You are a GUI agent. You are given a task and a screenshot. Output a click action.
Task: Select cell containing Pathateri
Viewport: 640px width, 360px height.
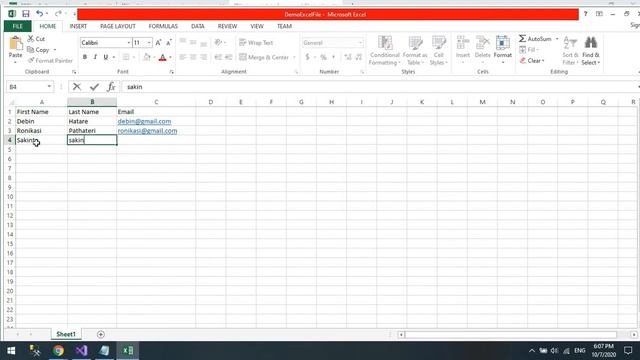92,131
